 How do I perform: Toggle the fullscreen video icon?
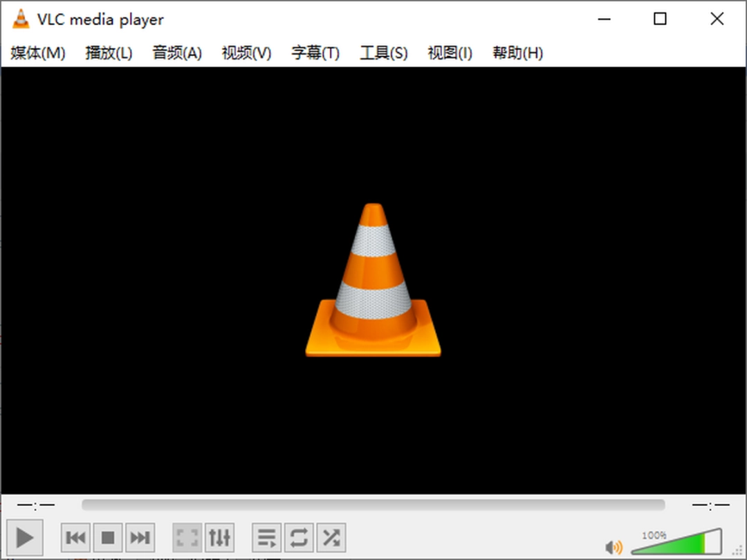click(186, 536)
